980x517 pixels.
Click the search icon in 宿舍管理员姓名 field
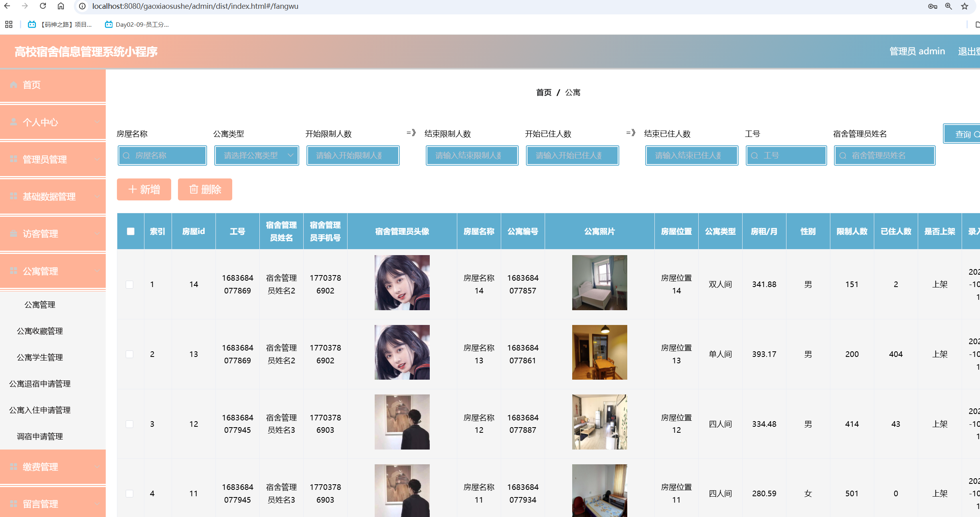[x=843, y=156]
